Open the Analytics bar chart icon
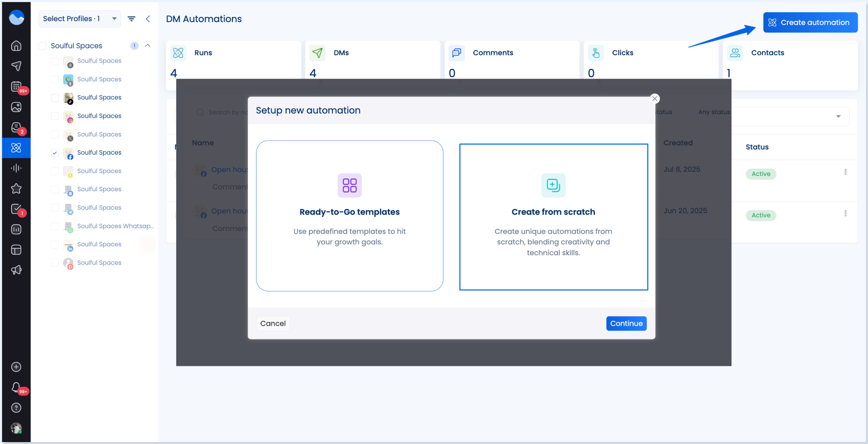This screenshot has width=868, height=444. [x=16, y=229]
